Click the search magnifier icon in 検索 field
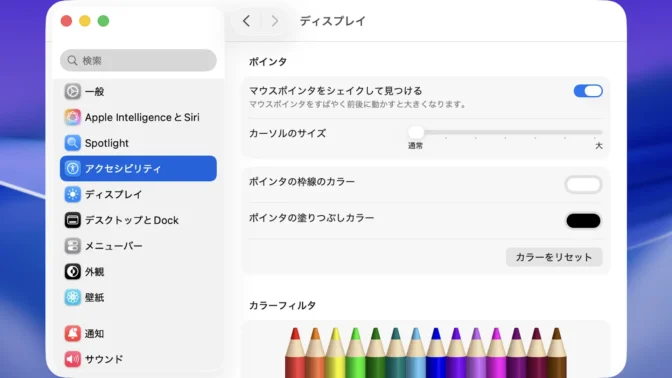This screenshot has height=378, width=672. [72, 60]
